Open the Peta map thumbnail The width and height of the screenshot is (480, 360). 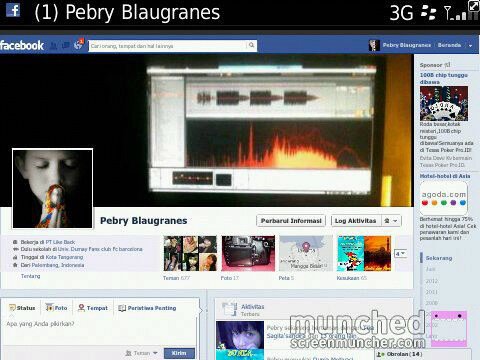(x=306, y=253)
